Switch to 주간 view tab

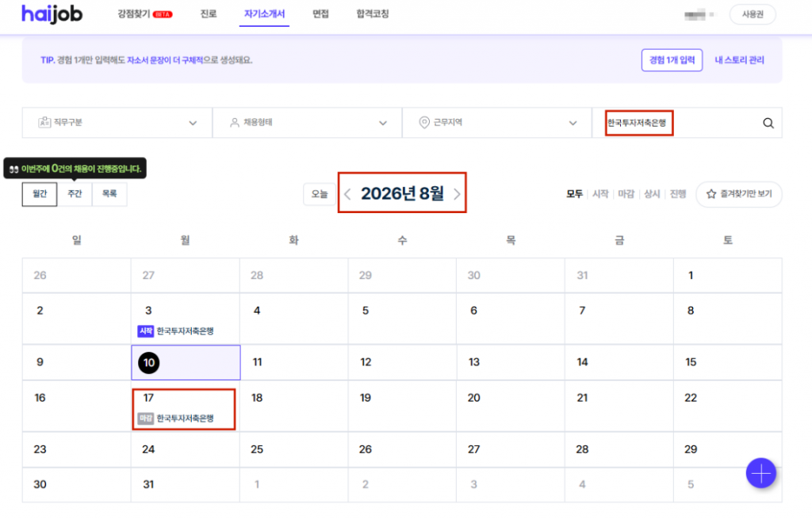pos(75,194)
